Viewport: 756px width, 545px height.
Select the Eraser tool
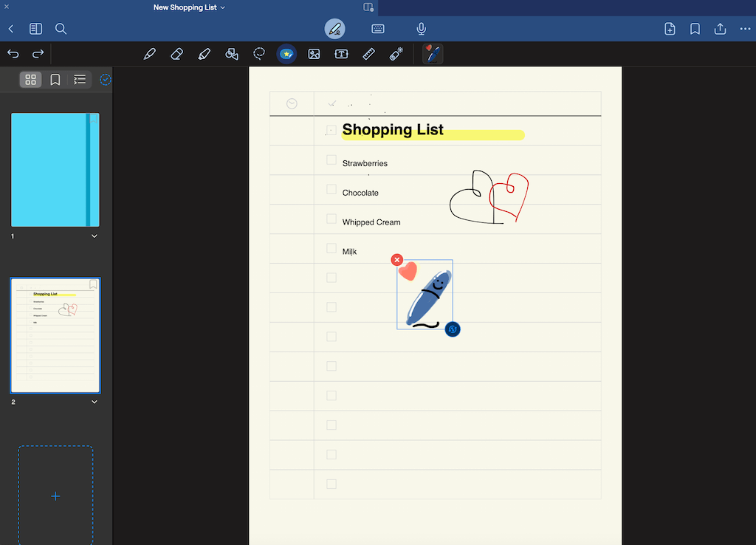(177, 53)
